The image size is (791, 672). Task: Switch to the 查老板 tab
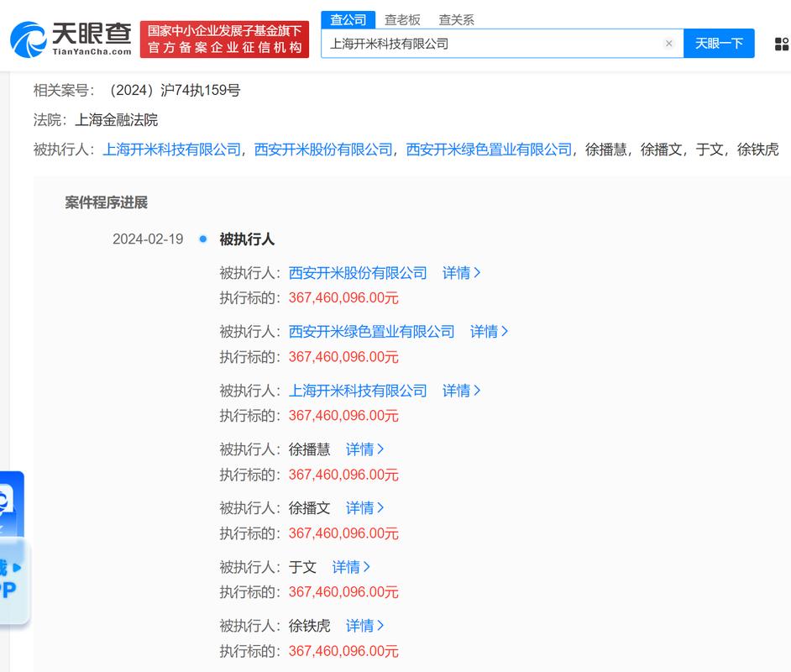tap(402, 19)
